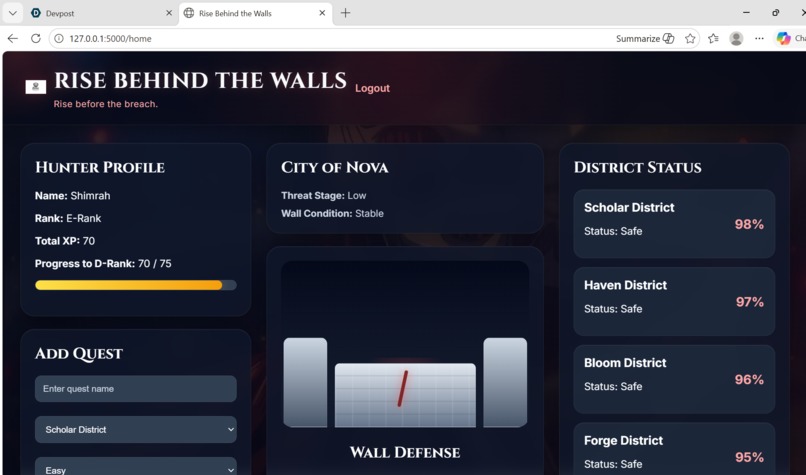The width and height of the screenshot is (806, 475).
Task: Click the D-Rank progress bar
Action: point(136,285)
